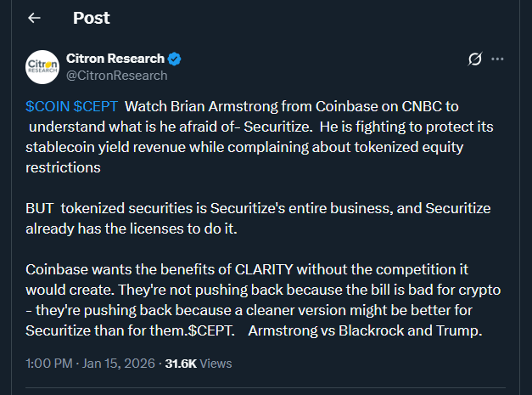Viewport: 532px width, 395px height.
Task: Go back using the left arrow
Action: point(34,18)
